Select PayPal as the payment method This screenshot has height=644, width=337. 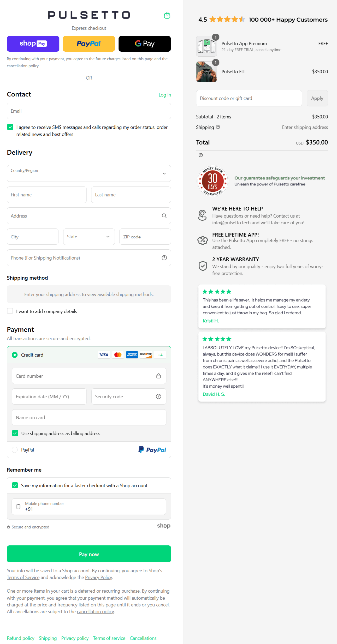click(x=15, y=450)
